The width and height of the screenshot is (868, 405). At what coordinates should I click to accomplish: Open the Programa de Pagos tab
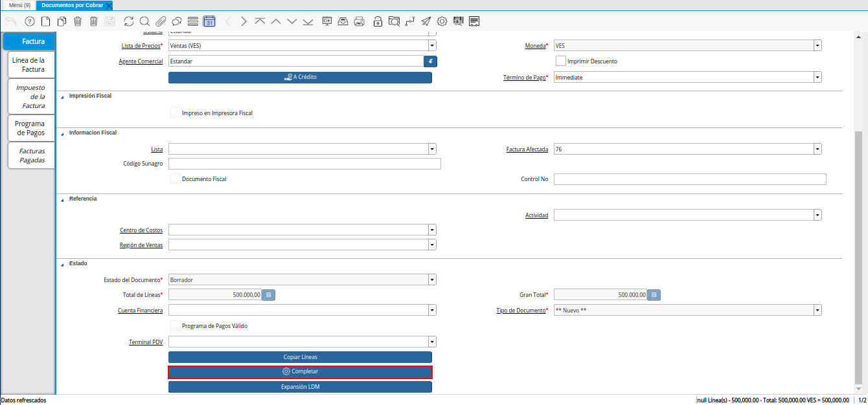click(30, 128)
